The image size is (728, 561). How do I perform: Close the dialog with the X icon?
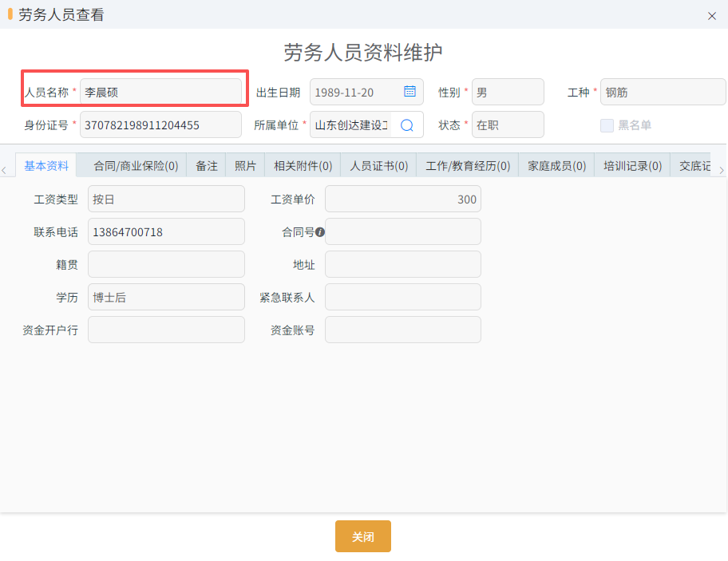(x=712, y=16)
